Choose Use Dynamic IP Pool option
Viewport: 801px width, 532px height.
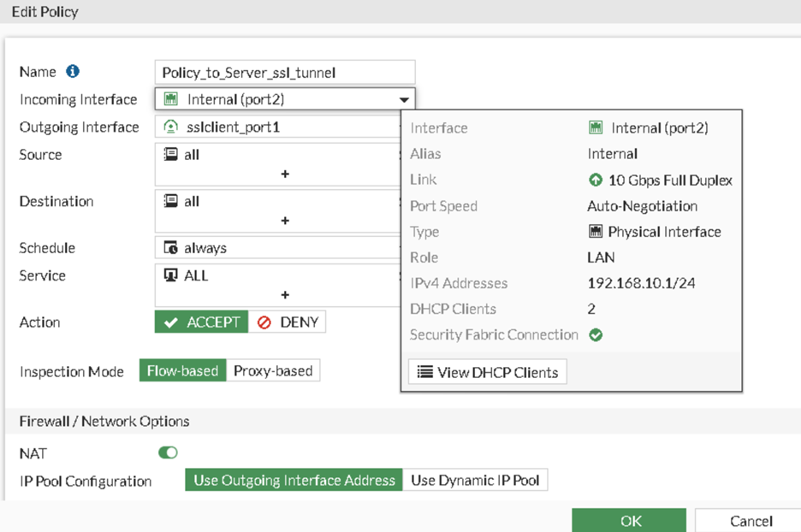[475, 480]
